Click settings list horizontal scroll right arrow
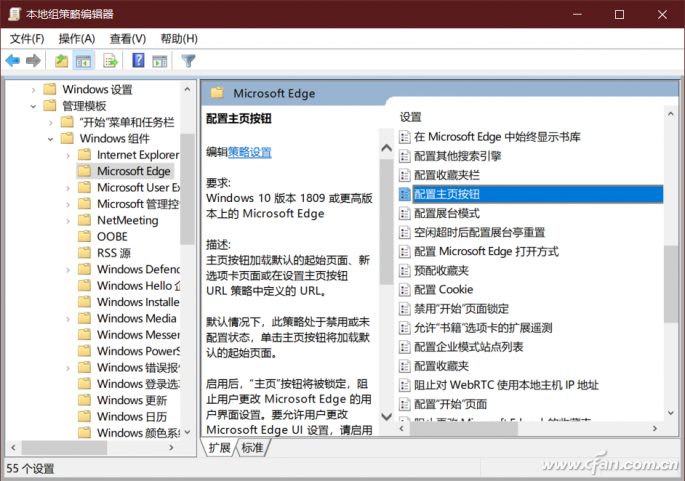The image size is (685, 481). (654, 429)
